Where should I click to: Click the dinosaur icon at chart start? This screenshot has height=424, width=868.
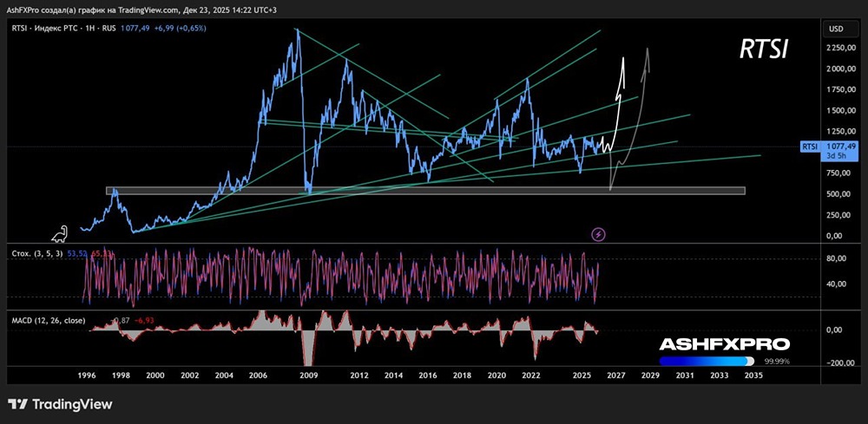tap(60, 234)
